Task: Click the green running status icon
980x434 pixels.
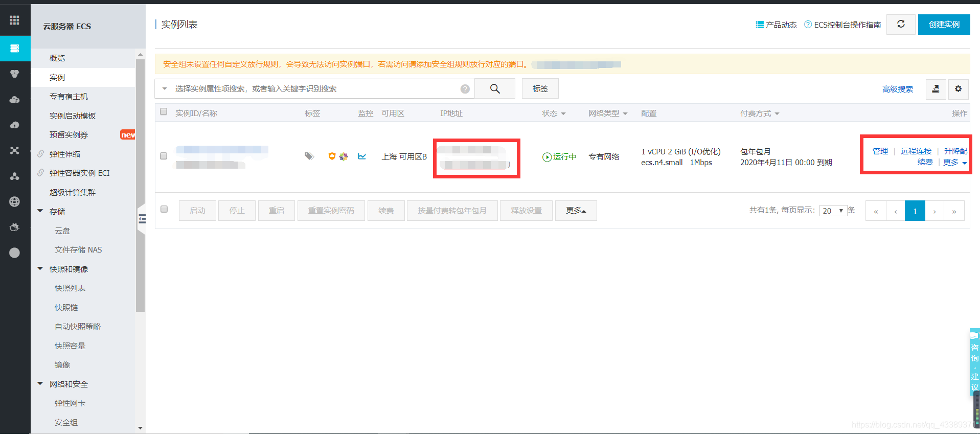Action: pos(547,157)
